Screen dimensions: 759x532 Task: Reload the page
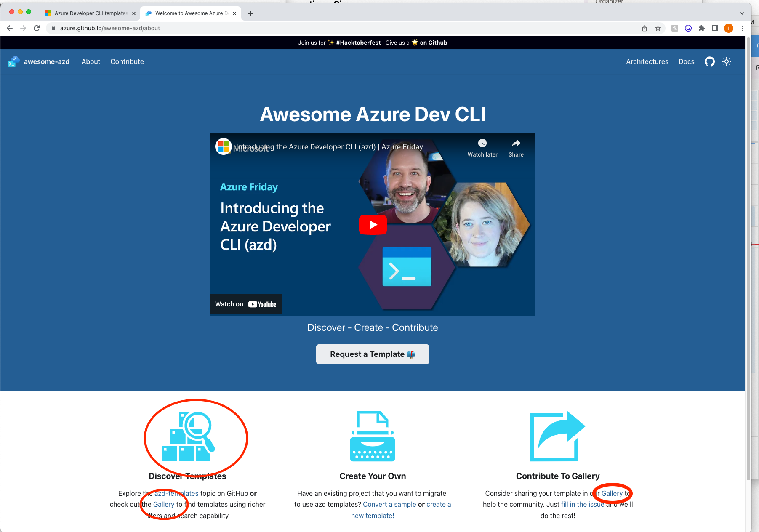click(37, 28)
